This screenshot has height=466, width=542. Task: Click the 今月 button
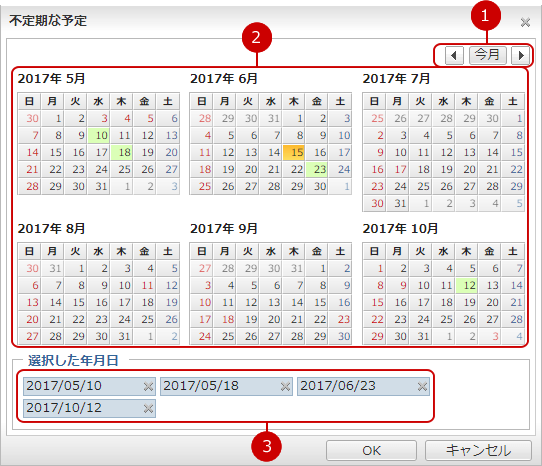(488, 55)
